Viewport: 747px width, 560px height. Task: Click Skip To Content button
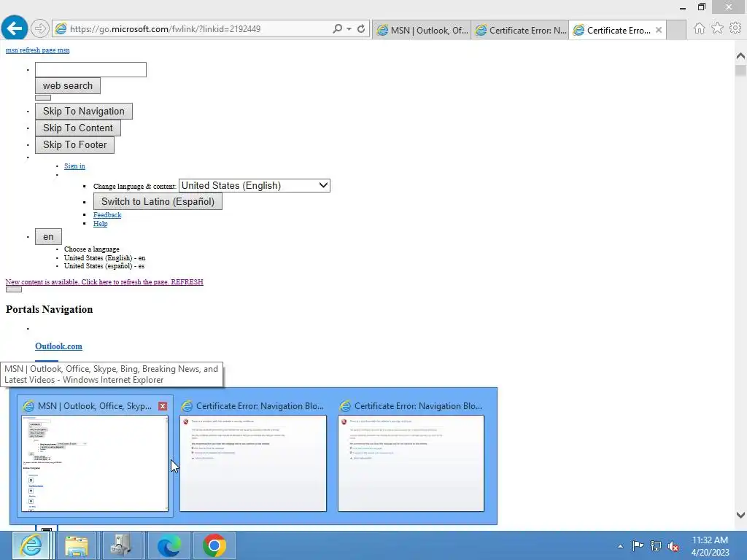(x=78, y=128)
